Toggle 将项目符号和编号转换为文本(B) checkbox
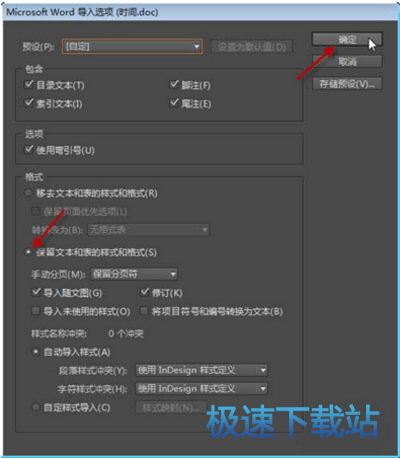The height and width of the screenshot is (459, 400). pyautogui.click(x=144, y=311)
